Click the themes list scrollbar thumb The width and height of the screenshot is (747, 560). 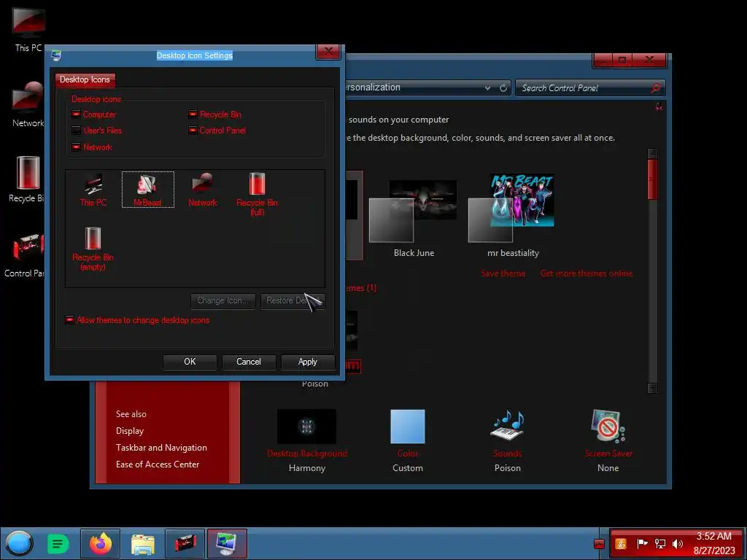tap(653, 179)
